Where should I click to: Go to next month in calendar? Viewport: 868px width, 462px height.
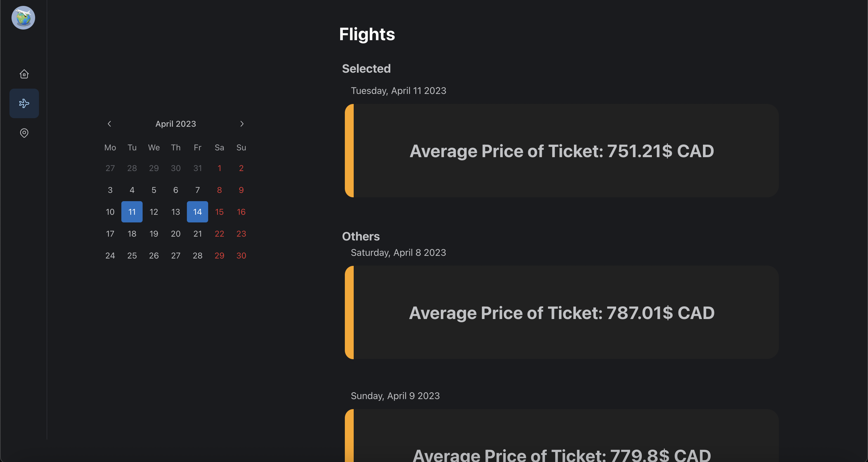(242, 124)
